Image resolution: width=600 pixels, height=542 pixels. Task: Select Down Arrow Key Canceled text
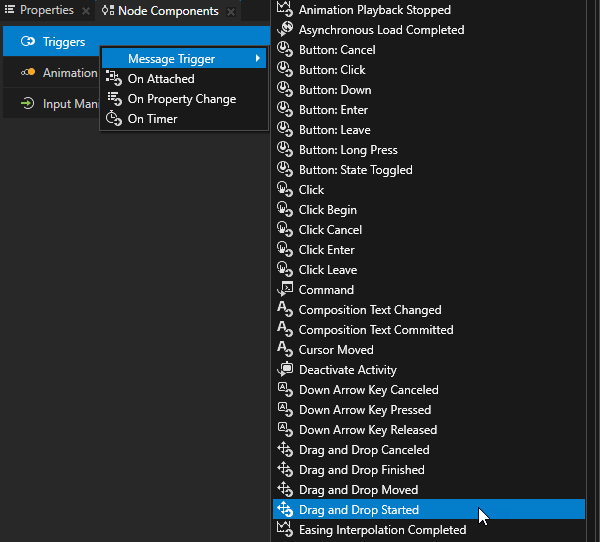368,390
